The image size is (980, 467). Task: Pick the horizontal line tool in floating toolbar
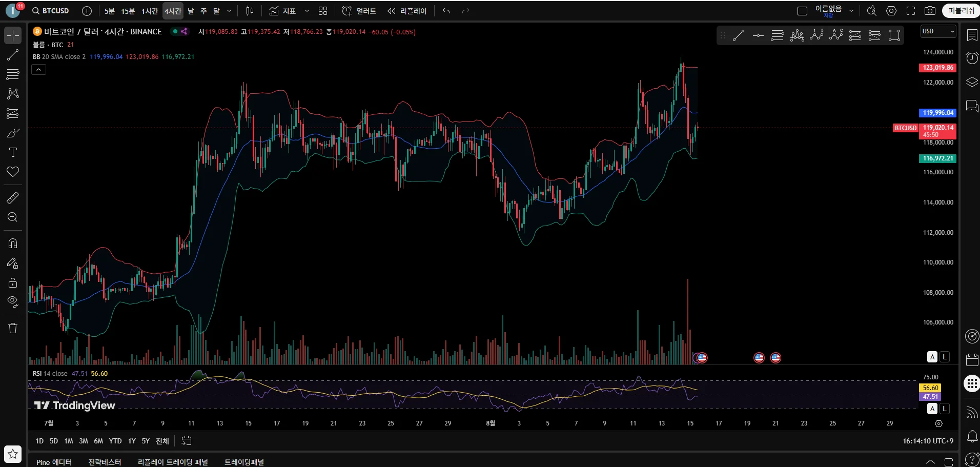tap(758, 35)
